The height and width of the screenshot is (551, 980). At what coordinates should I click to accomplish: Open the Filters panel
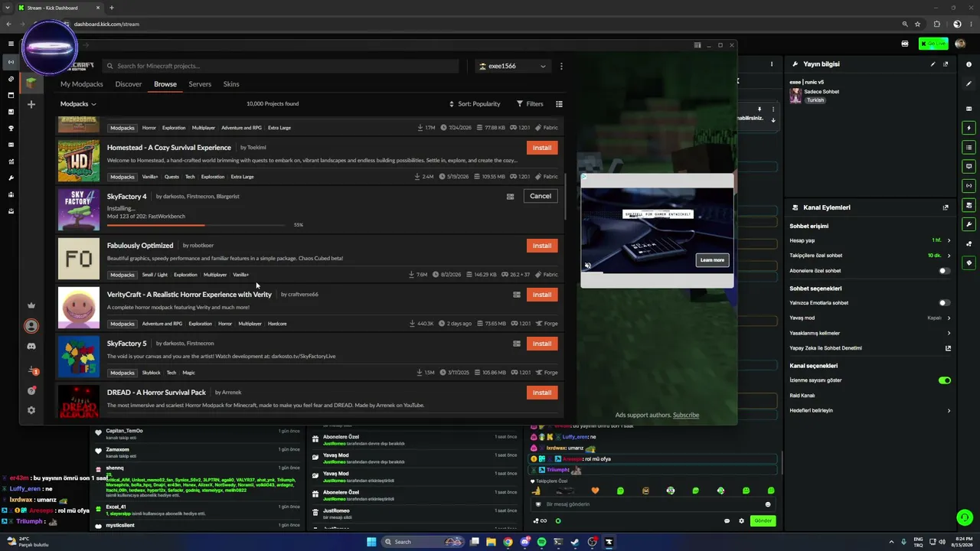tap(530, 104)
